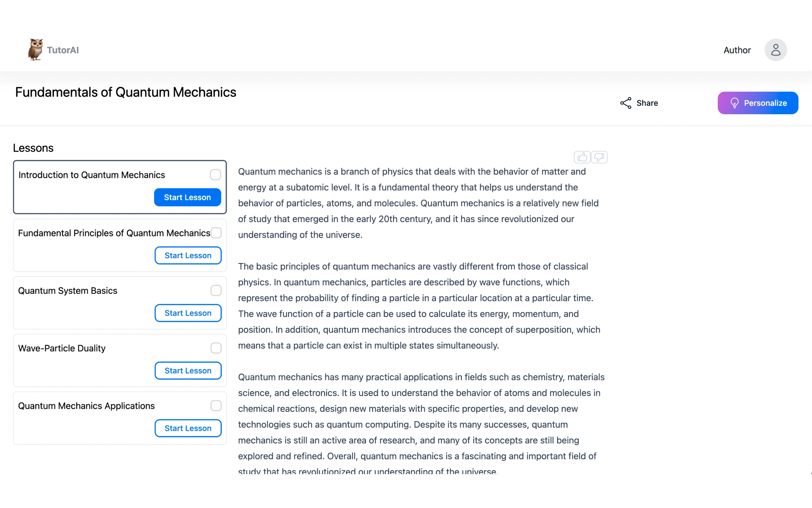
Task: Click the Share icon
Action: click(x=625, y=103)
